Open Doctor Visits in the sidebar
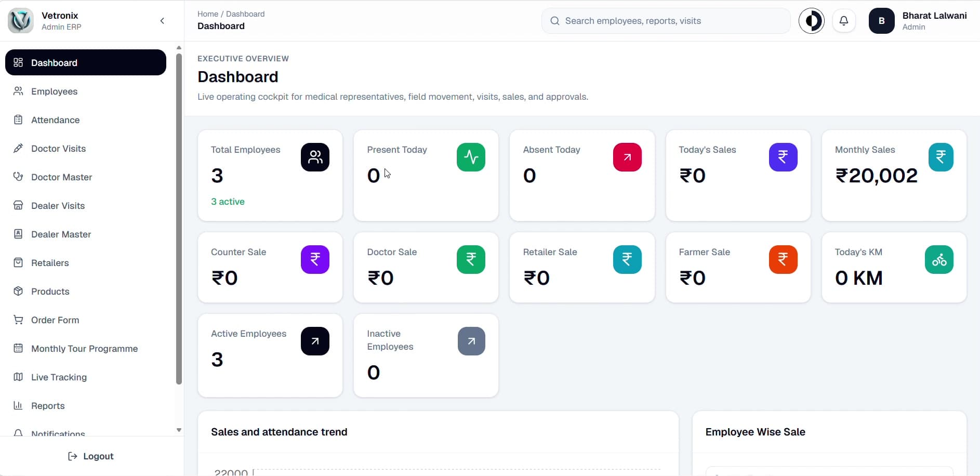Image resolution: width=980 pixels, height=476 pixels. [86, 148]
